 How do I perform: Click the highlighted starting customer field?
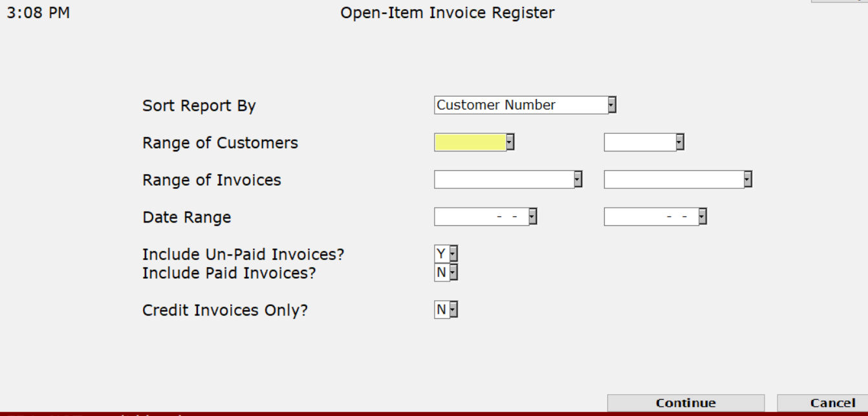pyautogui.click(x=470, y=142)
